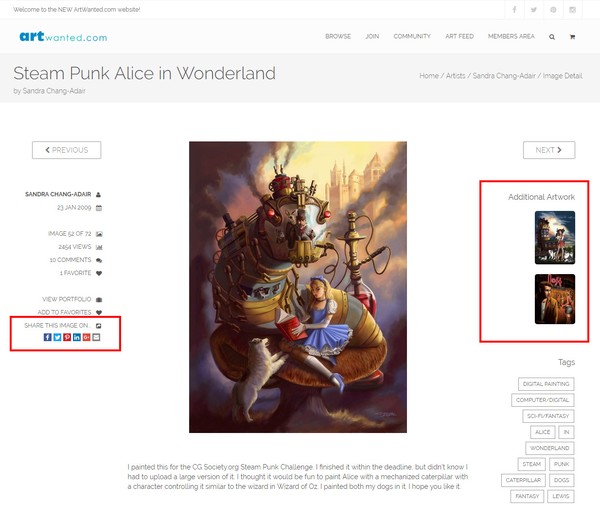Open the main Steam Punk Alice artwork image
Screen dimensions: 600x520
[x=298, y=287]
